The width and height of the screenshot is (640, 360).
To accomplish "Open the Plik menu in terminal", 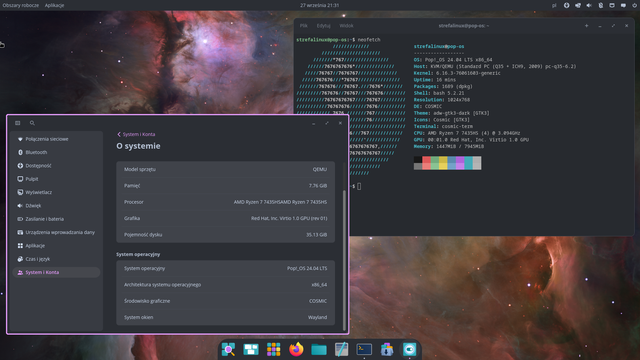I will [304, 26].
